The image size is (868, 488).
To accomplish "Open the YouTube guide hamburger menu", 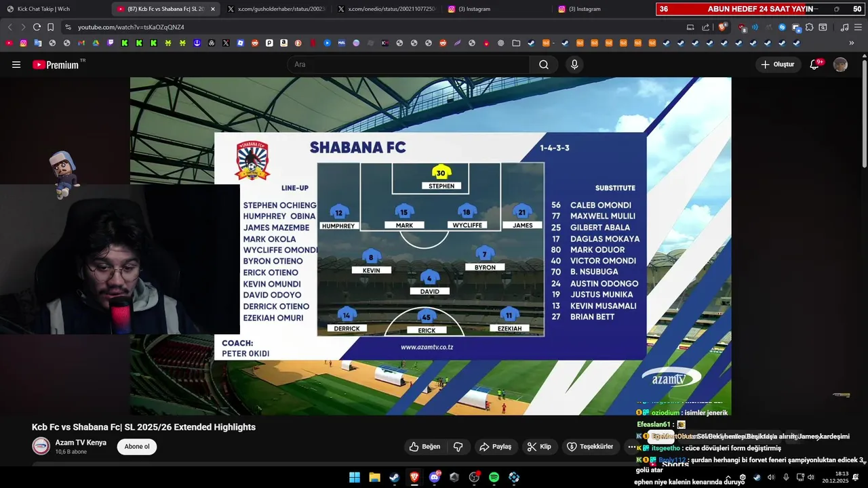I will click(x=16, y=64).
